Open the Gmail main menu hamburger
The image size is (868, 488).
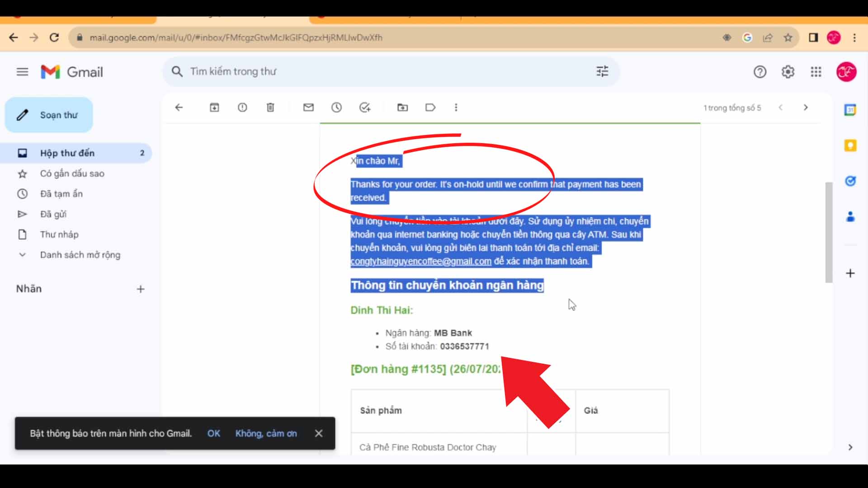[x=22, y=72]
